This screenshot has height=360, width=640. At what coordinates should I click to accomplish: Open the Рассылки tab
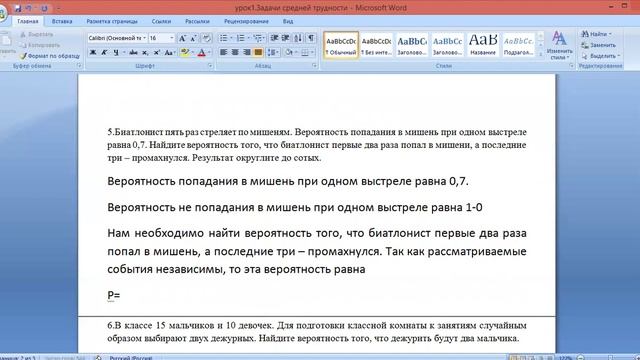click(x=197, y=21)
